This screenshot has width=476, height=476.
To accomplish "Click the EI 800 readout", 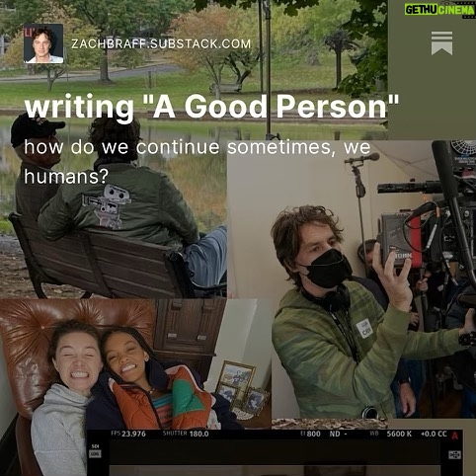I will click(x=310, y=434).
